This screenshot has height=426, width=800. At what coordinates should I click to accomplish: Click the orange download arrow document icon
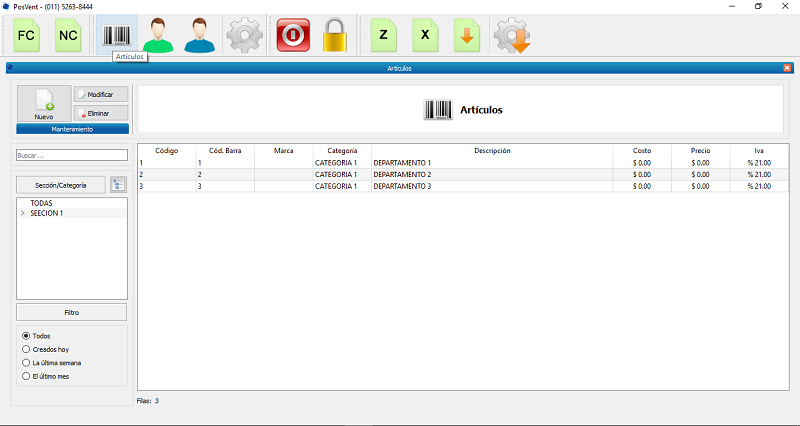point(467,35)
